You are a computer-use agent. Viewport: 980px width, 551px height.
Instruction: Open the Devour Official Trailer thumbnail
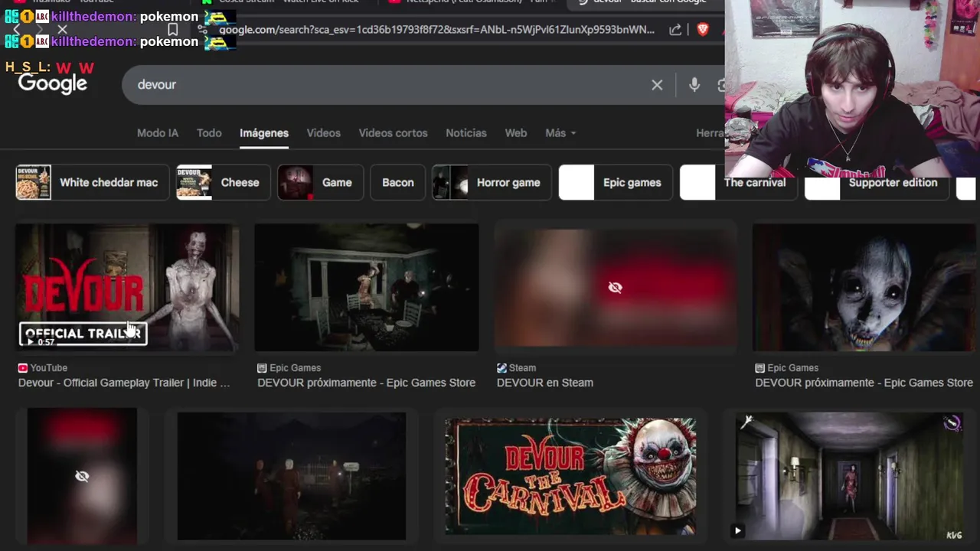pos(127,288)
